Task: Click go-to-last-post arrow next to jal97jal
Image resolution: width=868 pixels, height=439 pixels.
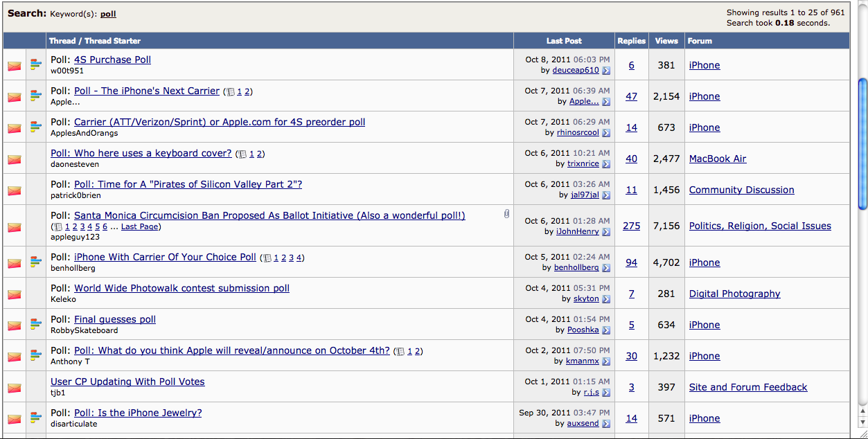Action: (606, 195)
